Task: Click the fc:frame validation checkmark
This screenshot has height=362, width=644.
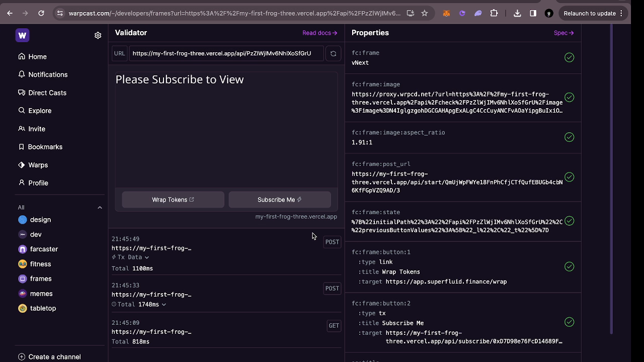Action: (x=569, y=57)
